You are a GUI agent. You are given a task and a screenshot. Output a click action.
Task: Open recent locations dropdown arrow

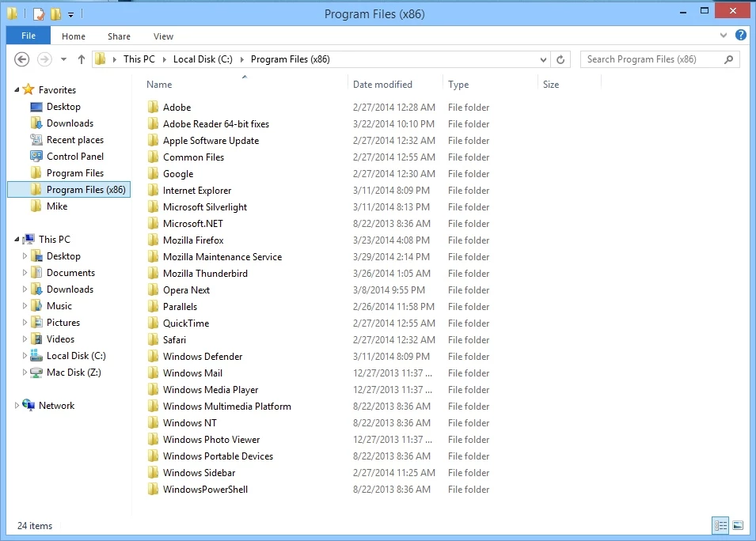pos(63,59)
